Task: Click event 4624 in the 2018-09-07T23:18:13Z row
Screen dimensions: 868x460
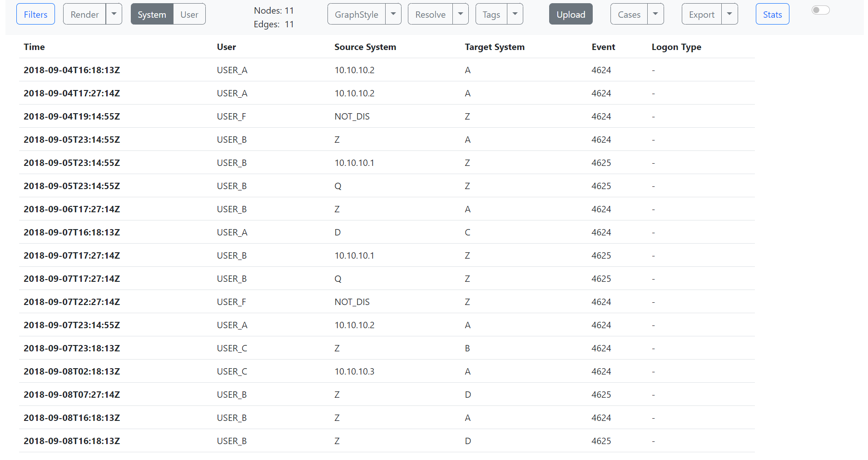Action: (601, 348)
